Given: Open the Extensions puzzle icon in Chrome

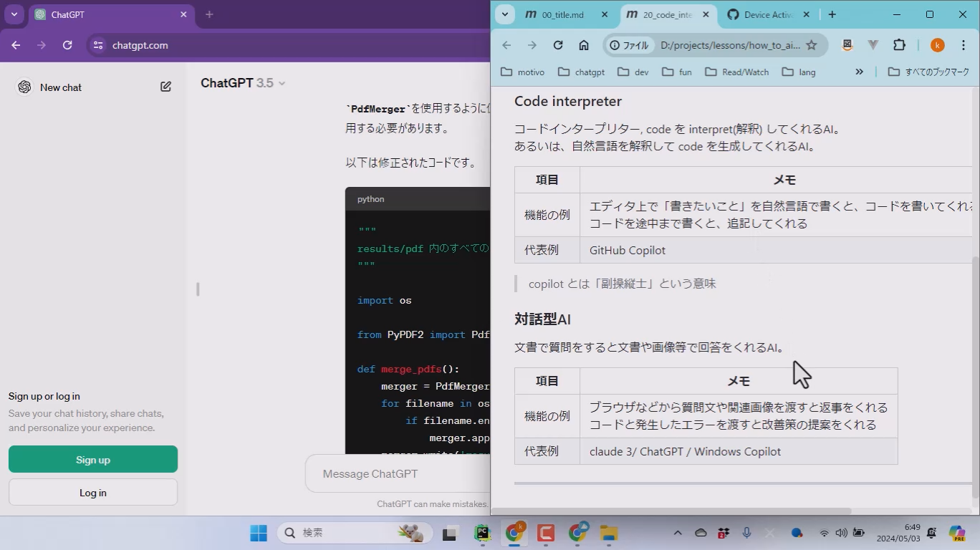Looking at the screenshot, I should [x=899, y=44].
